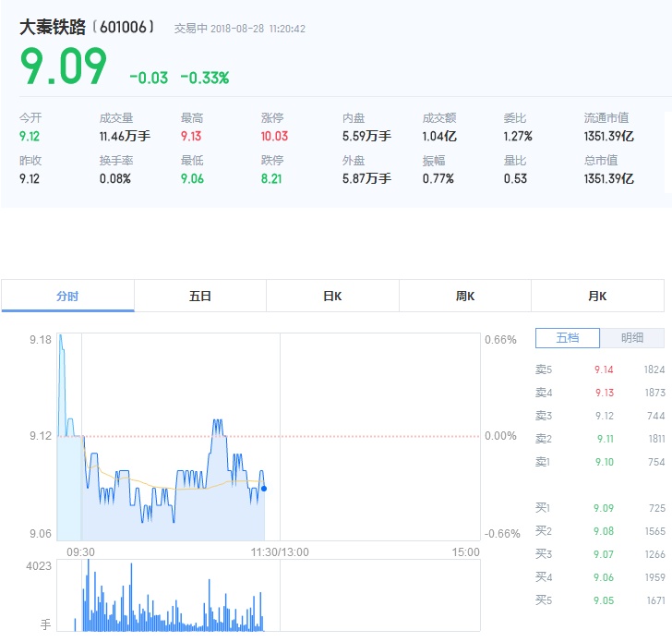Click the -0.66% right axis label
Screen dimensions: 672x642
[x=502, y=534]
